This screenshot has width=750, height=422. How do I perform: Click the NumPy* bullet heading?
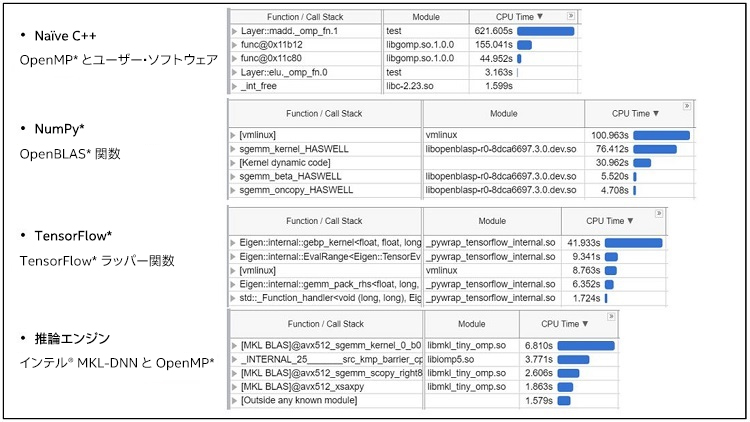(x=59, y=129)
